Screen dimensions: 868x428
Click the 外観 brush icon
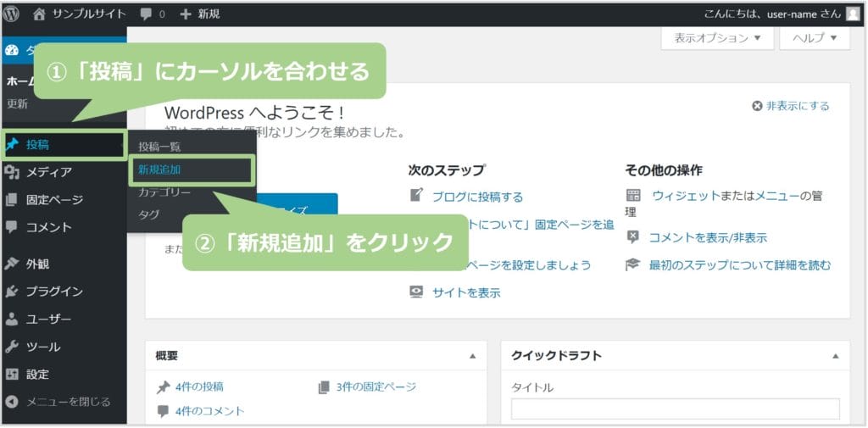(12, 264)
